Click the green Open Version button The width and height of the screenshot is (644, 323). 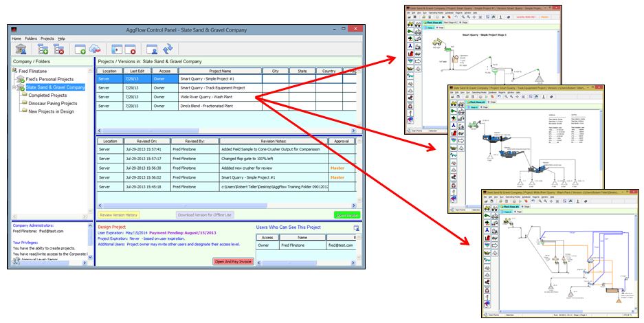(x=347, y=215)
